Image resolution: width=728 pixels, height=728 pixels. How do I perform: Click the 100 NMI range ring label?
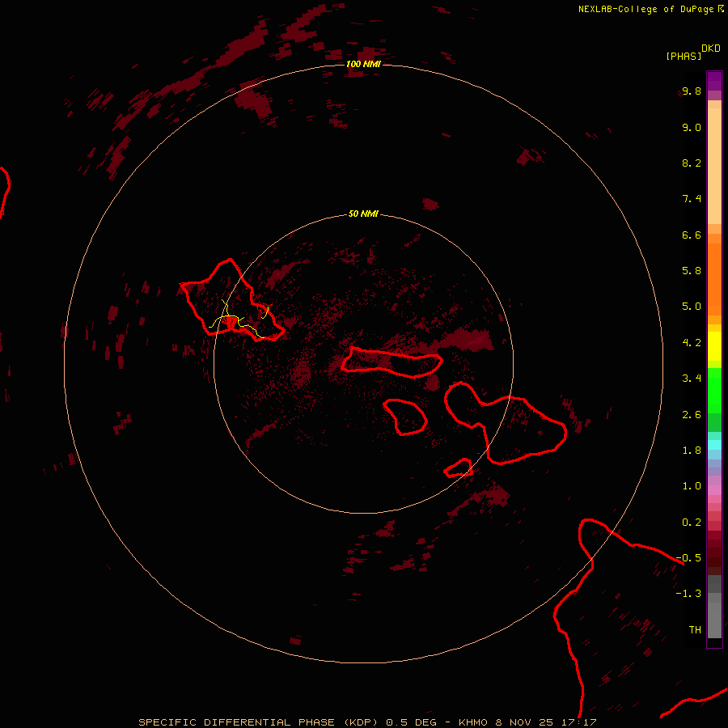coord(363,64)
